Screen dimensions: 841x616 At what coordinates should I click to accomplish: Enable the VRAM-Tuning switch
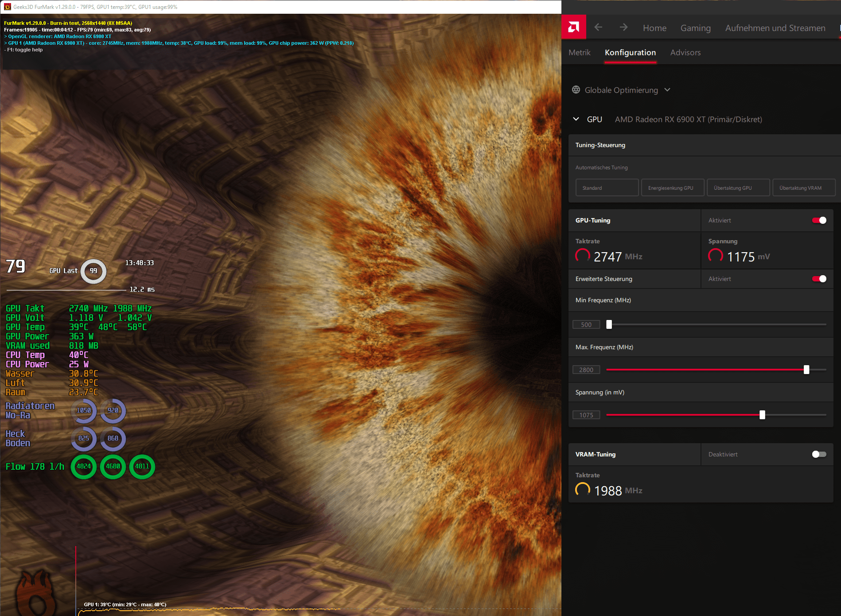(819, 454)
